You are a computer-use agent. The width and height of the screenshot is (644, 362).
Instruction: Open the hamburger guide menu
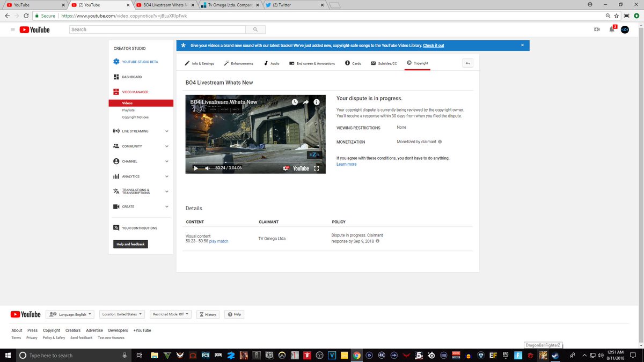[12, 29]
